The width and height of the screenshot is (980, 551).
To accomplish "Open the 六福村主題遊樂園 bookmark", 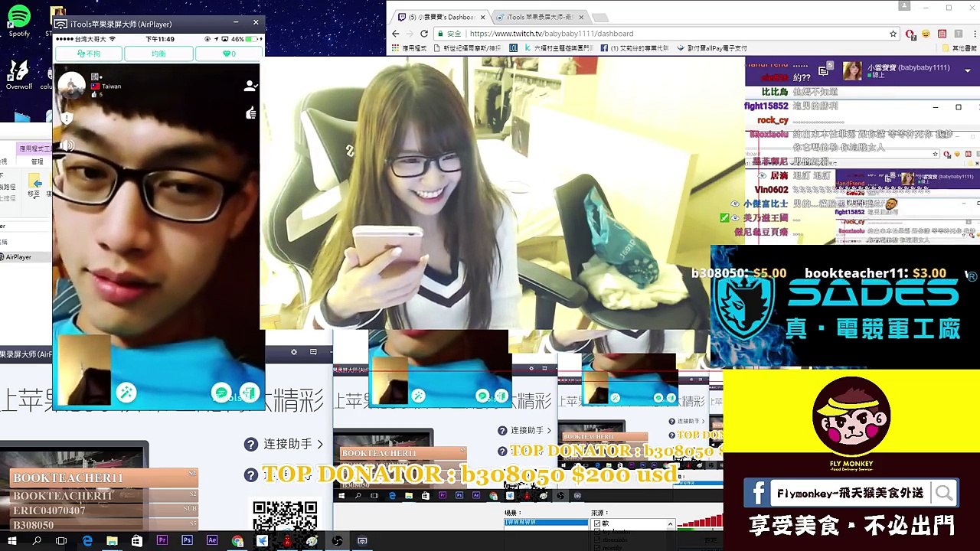I will coord(558,48).
